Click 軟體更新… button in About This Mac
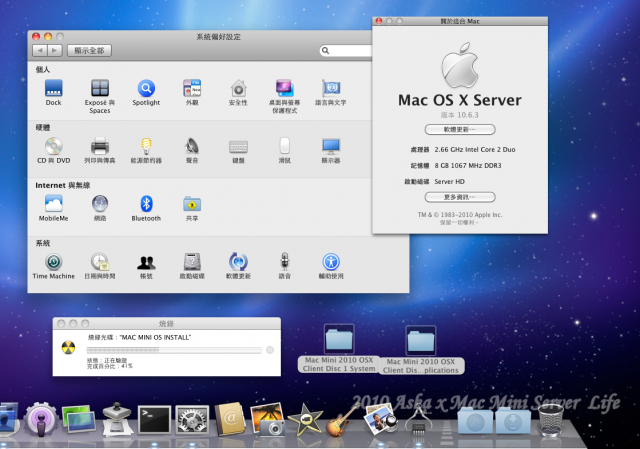This screenshot has height=449, width=640. [x=460, y=129]
